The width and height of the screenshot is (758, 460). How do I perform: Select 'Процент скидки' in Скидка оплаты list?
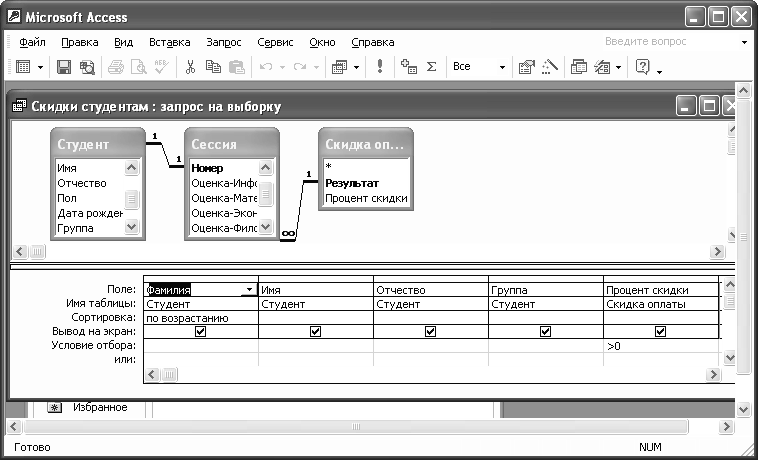pos(366,198)
